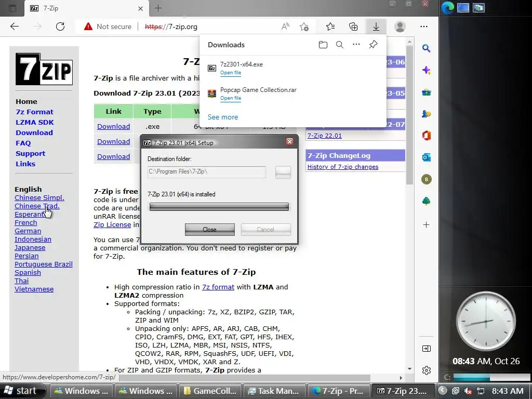The height and width of the screenshot is (399, 532).
Task: Switch to GameColl... taskbar window
Action: pos(210,391)
